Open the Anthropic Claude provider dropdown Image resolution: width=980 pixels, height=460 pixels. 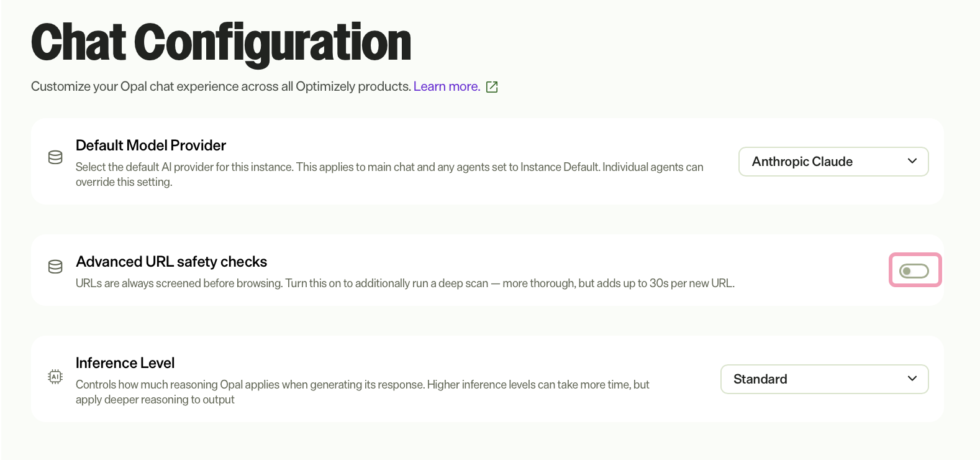point(833,162)
